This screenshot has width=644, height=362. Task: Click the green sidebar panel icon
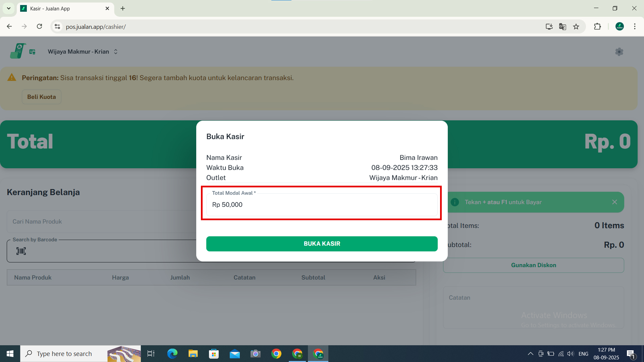click(32, 52)
